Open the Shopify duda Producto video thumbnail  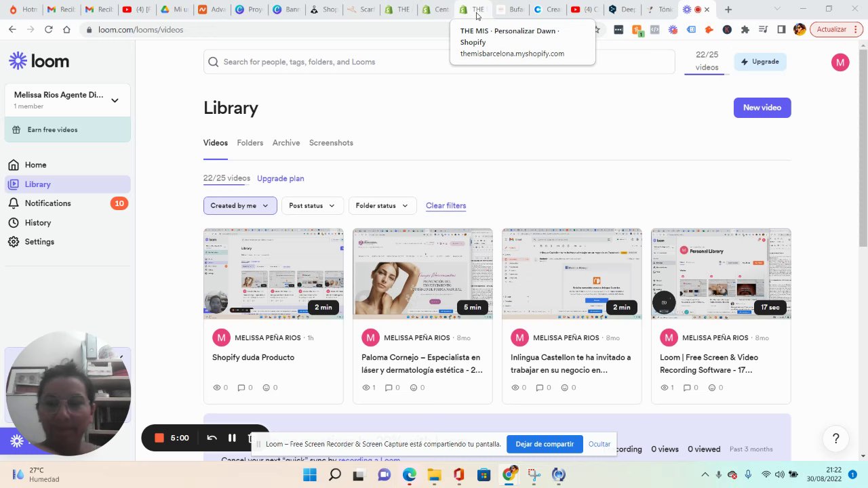[x=273, y=274]
